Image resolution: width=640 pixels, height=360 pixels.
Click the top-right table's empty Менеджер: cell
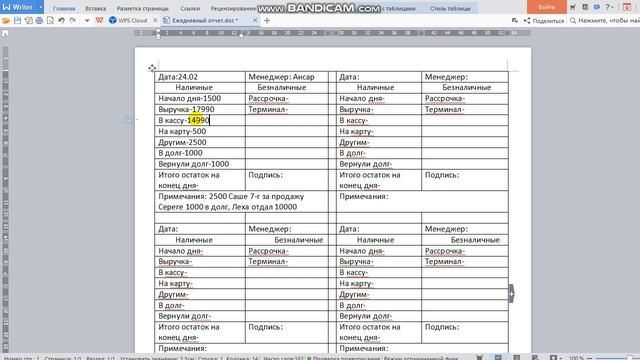click(465, 77)
